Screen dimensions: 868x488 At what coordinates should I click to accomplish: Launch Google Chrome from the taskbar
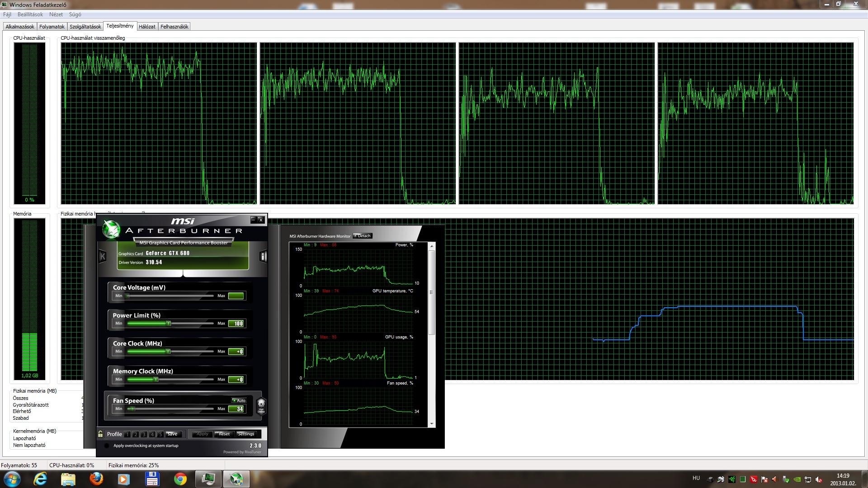(180, 479)
